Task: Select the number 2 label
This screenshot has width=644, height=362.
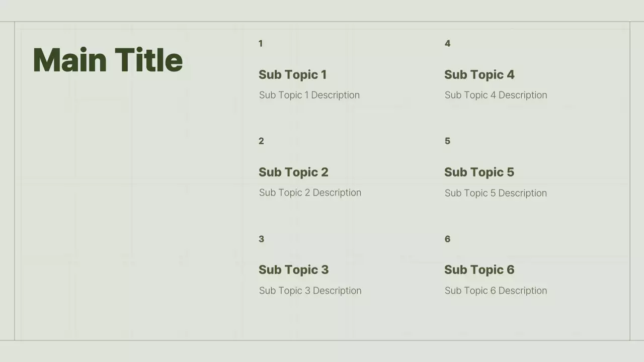Action: [x=261, y=141]
